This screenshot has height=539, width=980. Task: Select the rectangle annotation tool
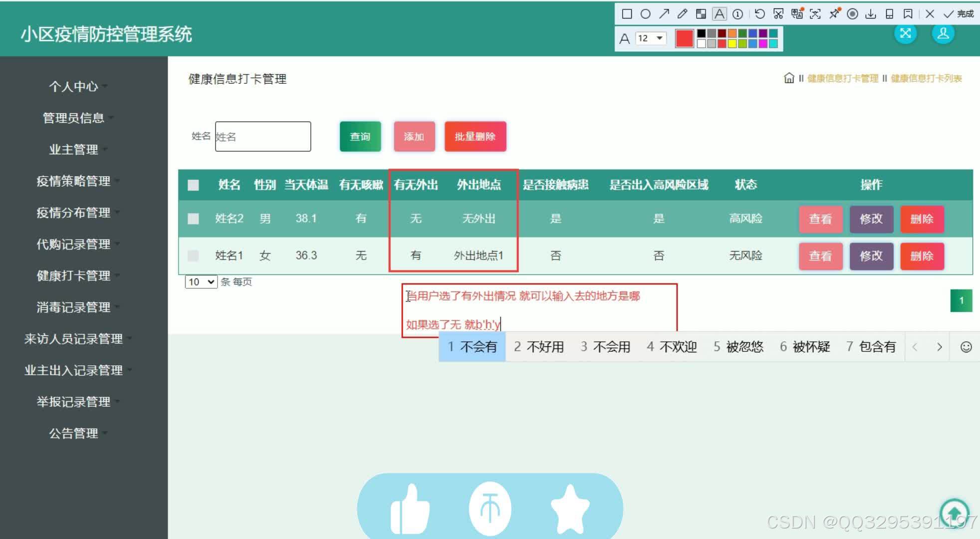pos(627,14)
